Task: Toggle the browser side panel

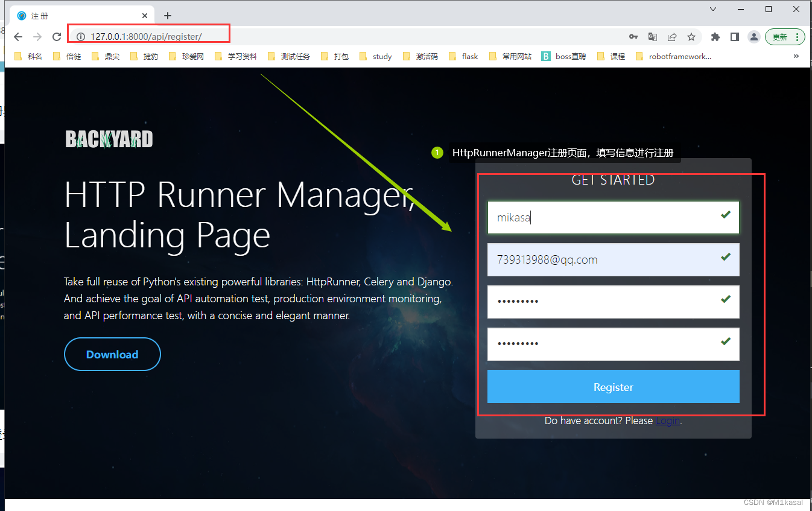Action: tap(734, 37)
